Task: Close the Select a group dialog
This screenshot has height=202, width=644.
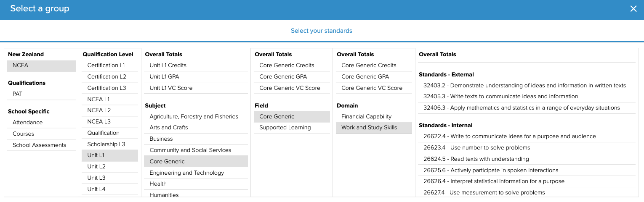Action: 633,9
